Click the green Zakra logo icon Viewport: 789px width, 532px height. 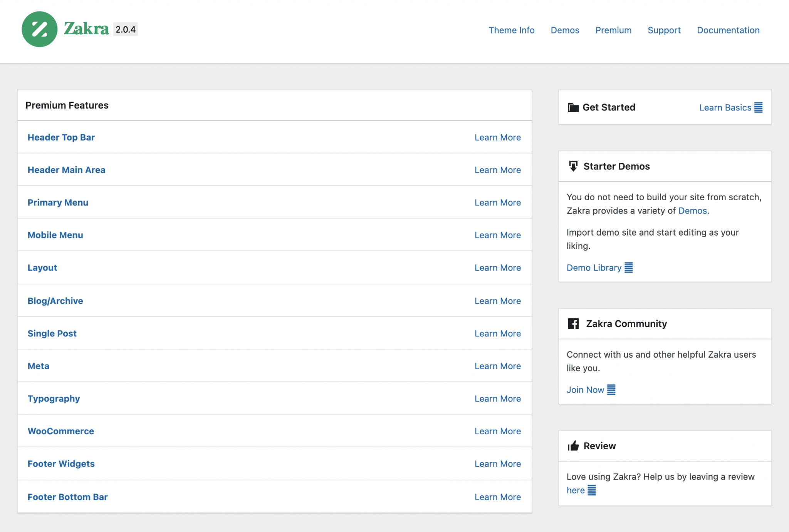coord(40,29)
